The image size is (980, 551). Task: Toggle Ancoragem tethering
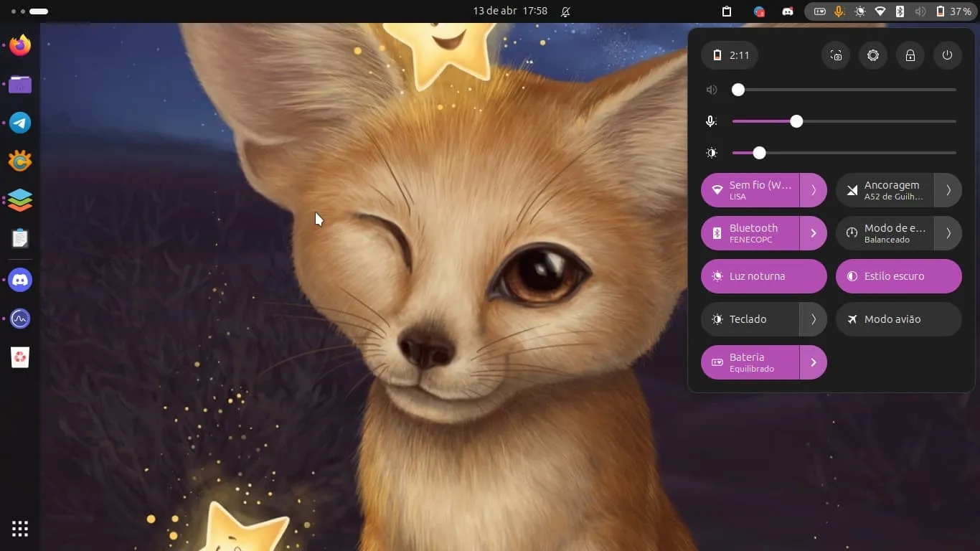click(x=885, y=190)
